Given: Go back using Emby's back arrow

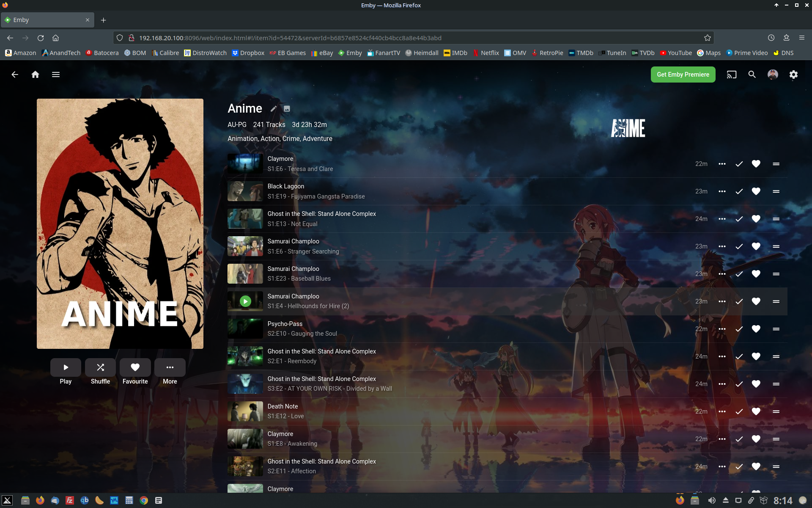Looking at the screenshot, I should coord(15,75).
